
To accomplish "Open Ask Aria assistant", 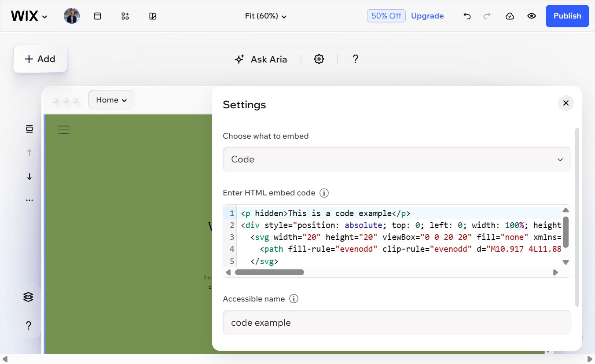I will [261, 59].
